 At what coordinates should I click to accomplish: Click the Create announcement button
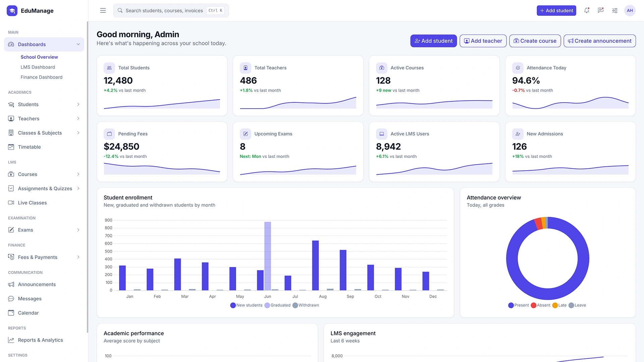(600, 41)
